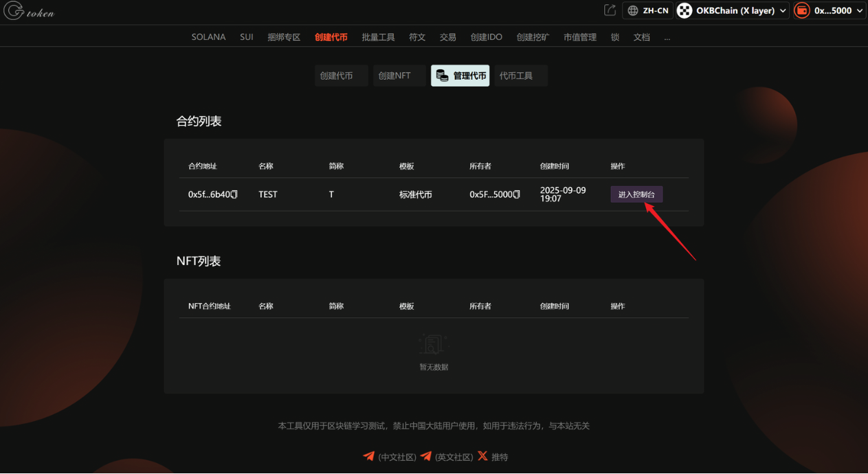Click the OKBChain network logo icon
868x474 pixels.
coord(685,10)
